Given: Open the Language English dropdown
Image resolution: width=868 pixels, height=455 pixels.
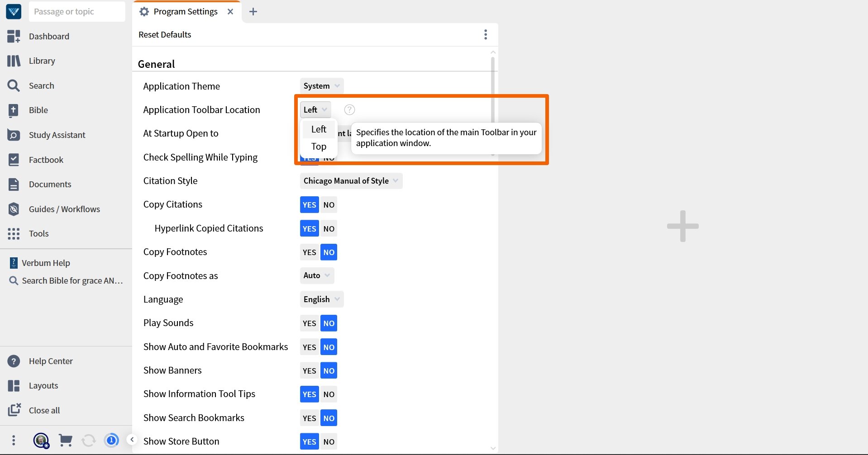Looking at the screenshot, I should click(321, 299).
